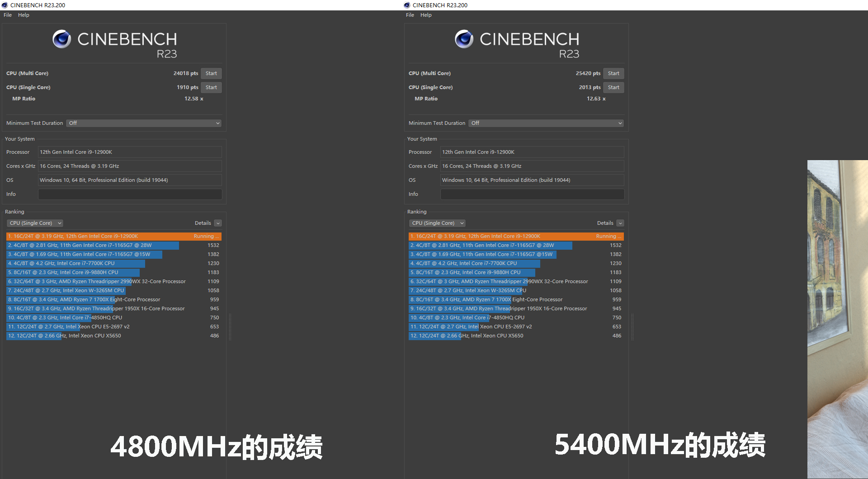Viewport: 868px width, 479px height.
Task: Click the left window's empty Info field
Action: click(130, 194)
